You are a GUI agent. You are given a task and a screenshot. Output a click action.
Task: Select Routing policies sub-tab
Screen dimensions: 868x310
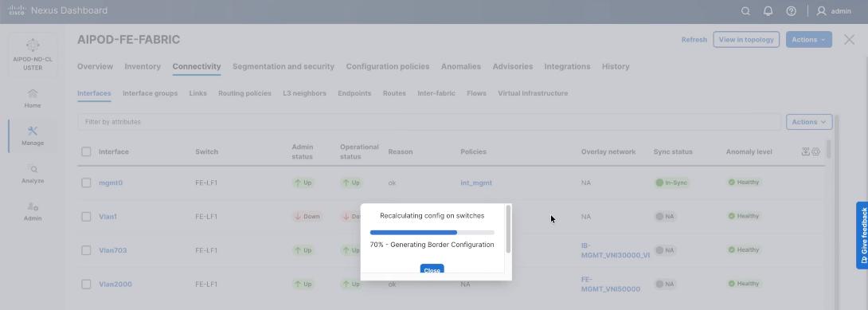(244, 93)
